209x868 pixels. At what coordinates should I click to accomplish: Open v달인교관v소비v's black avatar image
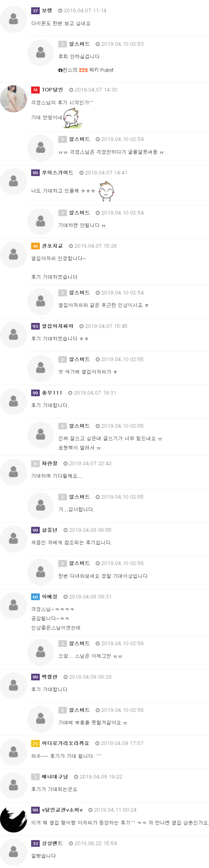tap(13, 819)
